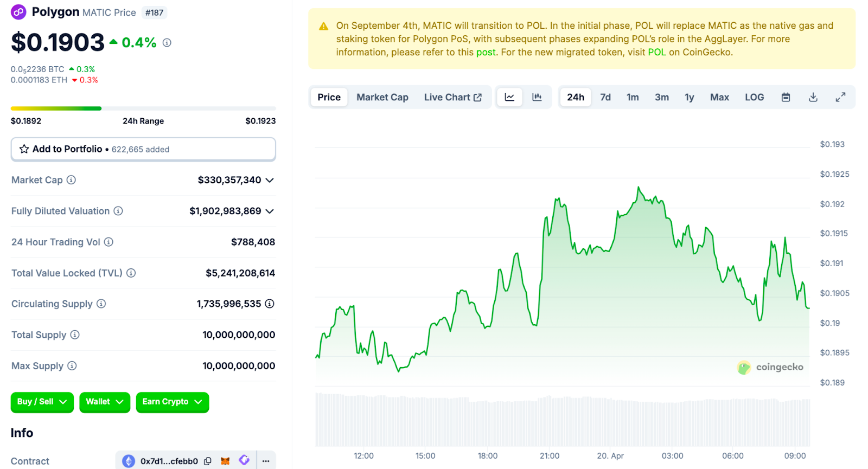
Task: Copy contract address icon
Action: pos(208,461)
